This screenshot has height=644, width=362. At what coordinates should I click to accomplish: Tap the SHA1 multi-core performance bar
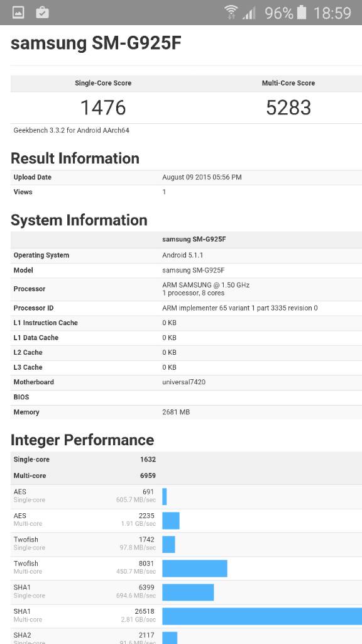(x=264, y=616)
